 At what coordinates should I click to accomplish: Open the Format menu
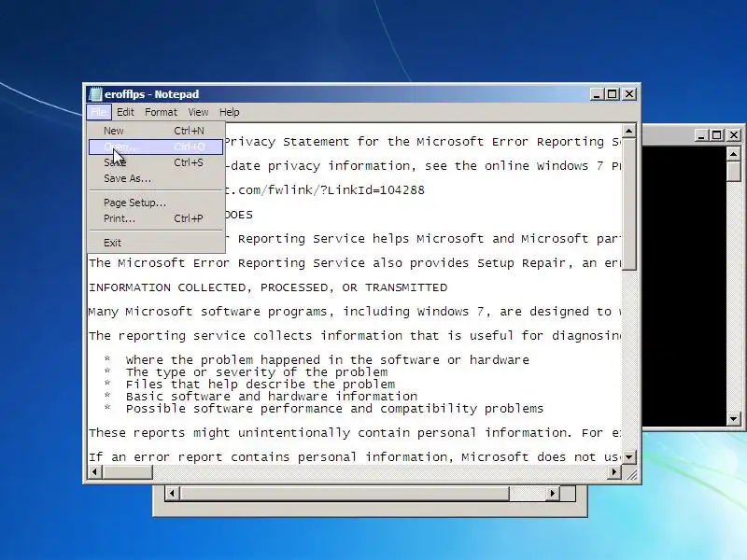click(161, 112)
